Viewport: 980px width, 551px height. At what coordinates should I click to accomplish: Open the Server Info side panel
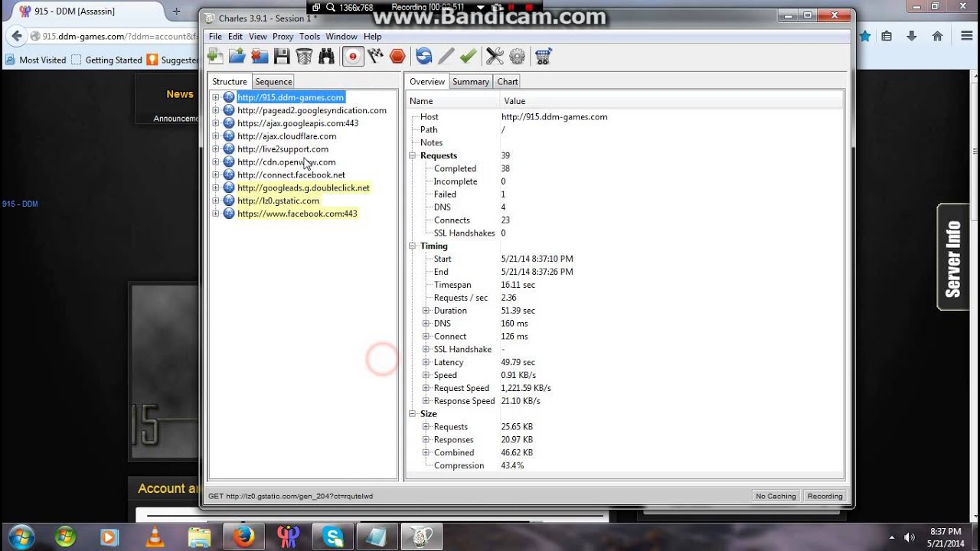(953, 257)
